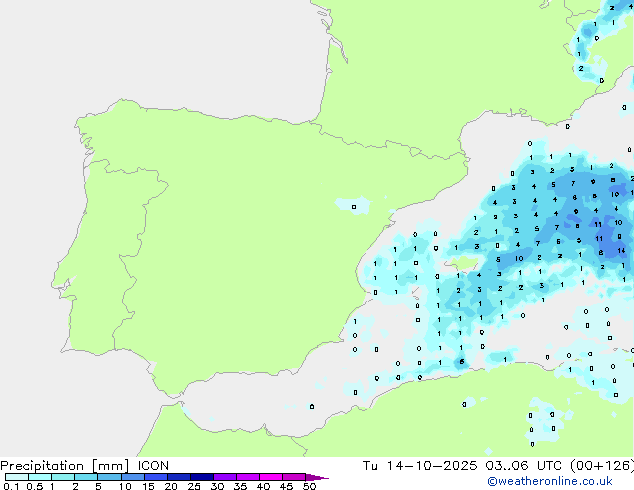This screenshot has height=490, width=634.
Task: Click the '0.1' legend scale label
Action: (x=11, y=486)
